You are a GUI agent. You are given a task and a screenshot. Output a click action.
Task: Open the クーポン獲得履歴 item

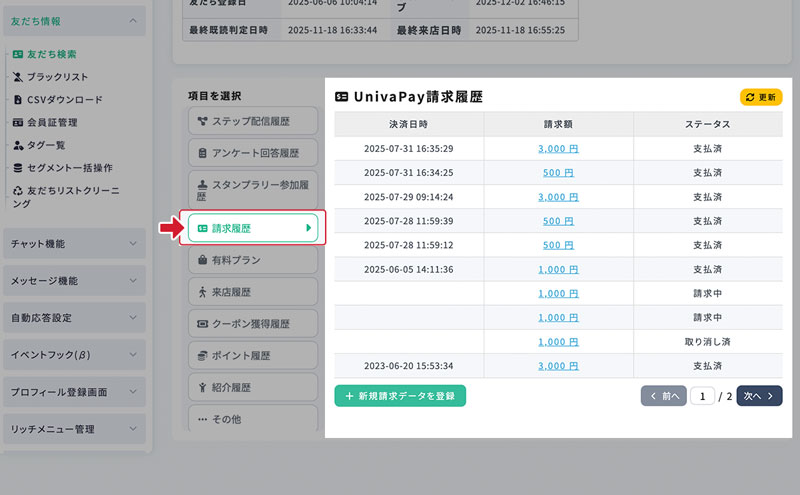coord(253,324)
